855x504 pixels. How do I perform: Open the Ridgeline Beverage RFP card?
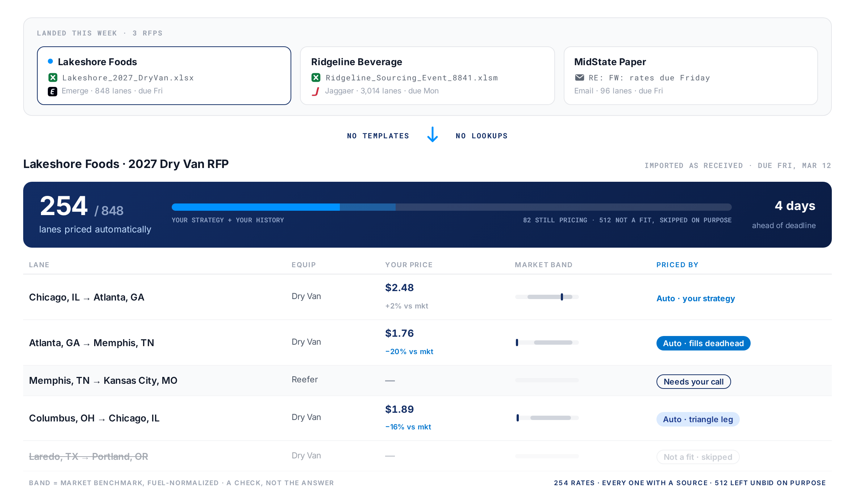[427, 76]
